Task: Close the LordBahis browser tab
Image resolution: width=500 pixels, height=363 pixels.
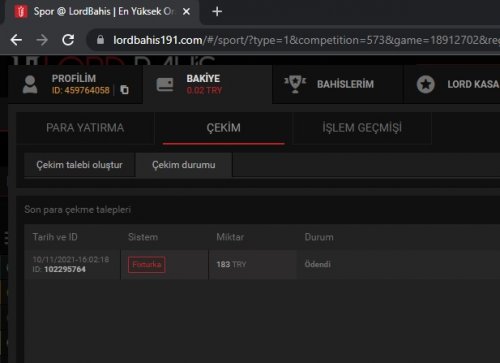Action: pos(187,12)
